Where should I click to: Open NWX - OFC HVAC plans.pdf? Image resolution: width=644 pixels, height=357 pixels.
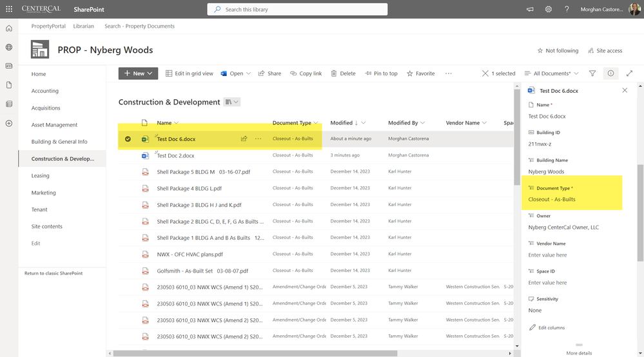(190, 255)
